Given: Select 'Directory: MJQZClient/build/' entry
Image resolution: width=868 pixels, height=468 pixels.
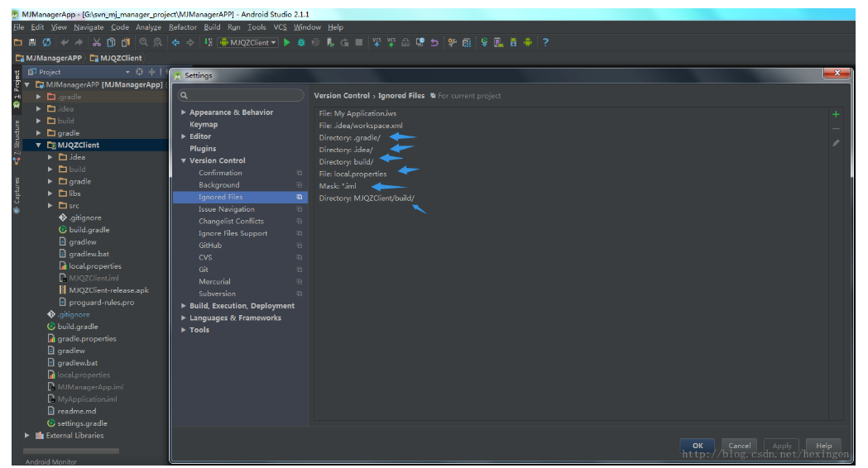Looking at the screenshot, I should click(367, 198).
